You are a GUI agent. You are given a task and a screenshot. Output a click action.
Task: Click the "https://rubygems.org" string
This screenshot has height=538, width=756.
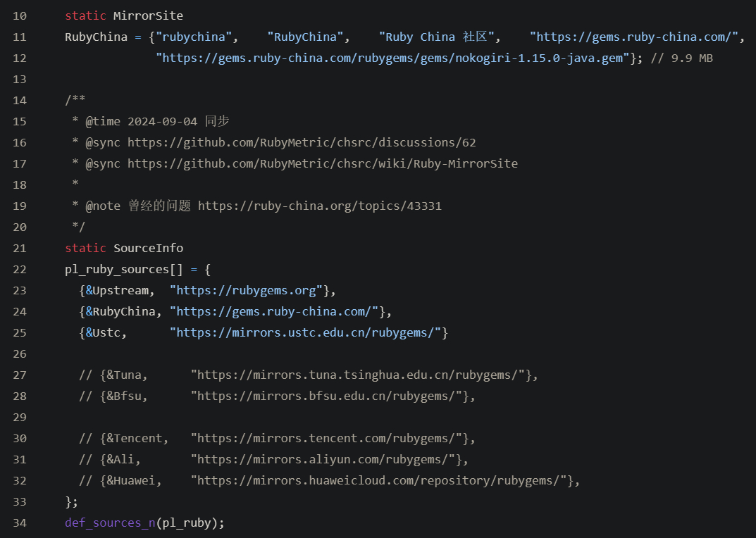(x=246, y=291)
